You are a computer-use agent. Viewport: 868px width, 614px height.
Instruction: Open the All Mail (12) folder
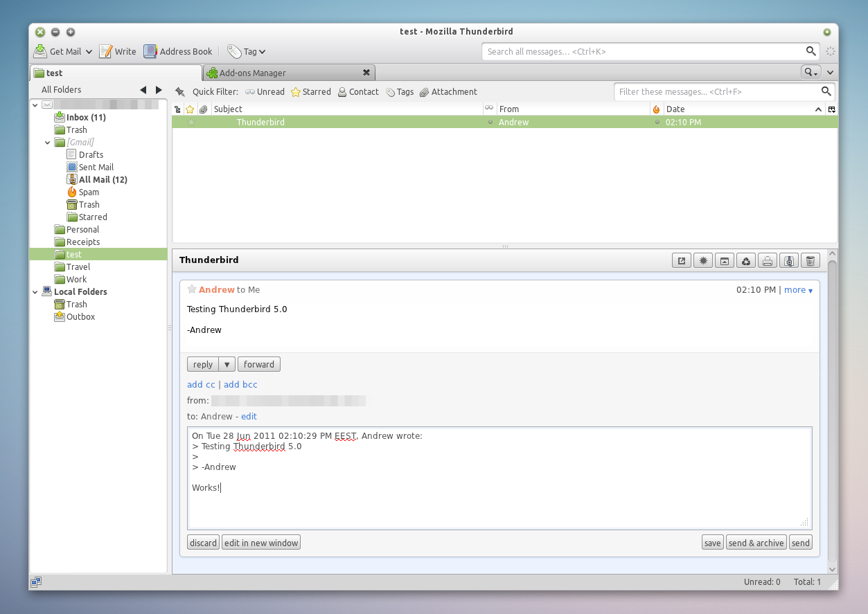[x=103, y=180]
